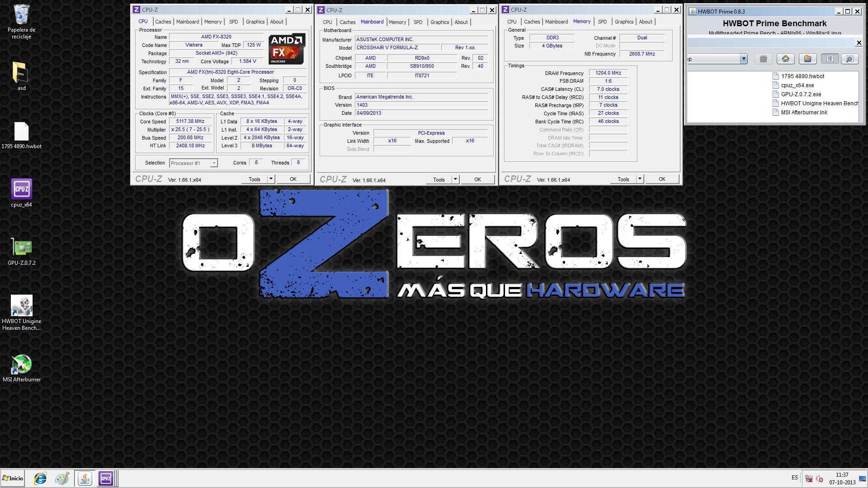Expand Tools dropdown arrow in middle CPU-Z
Viewport: 868px width, 488px height.
456,180
